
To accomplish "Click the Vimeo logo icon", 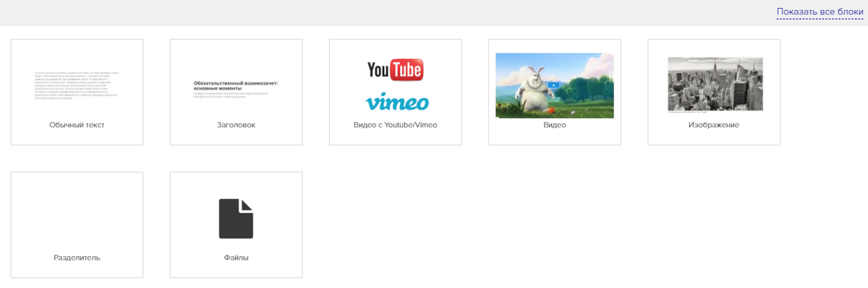I will pyautogui.click(x=396, y=101).
